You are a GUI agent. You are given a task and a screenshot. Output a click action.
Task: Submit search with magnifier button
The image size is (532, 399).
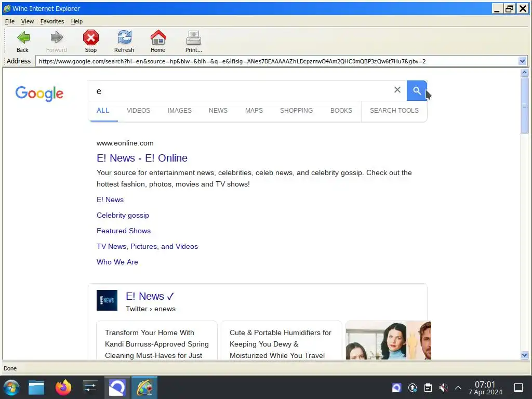pos(417,90)
